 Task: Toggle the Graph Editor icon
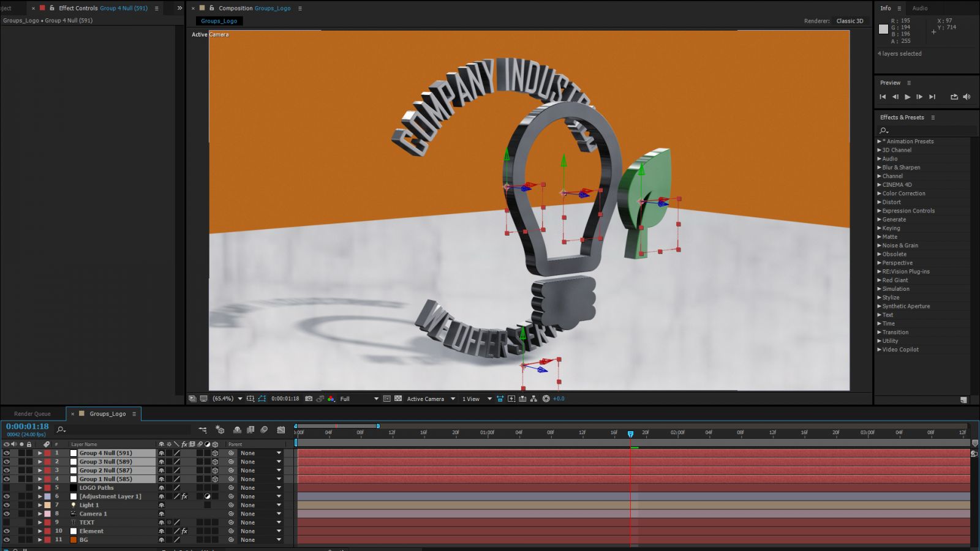281,429
